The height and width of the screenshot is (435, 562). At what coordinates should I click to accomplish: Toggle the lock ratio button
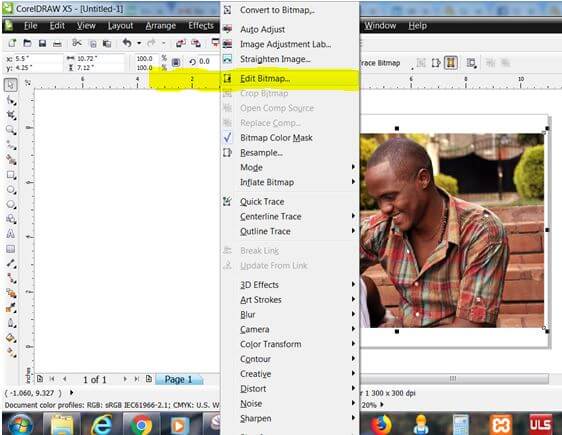click(176, 62)
